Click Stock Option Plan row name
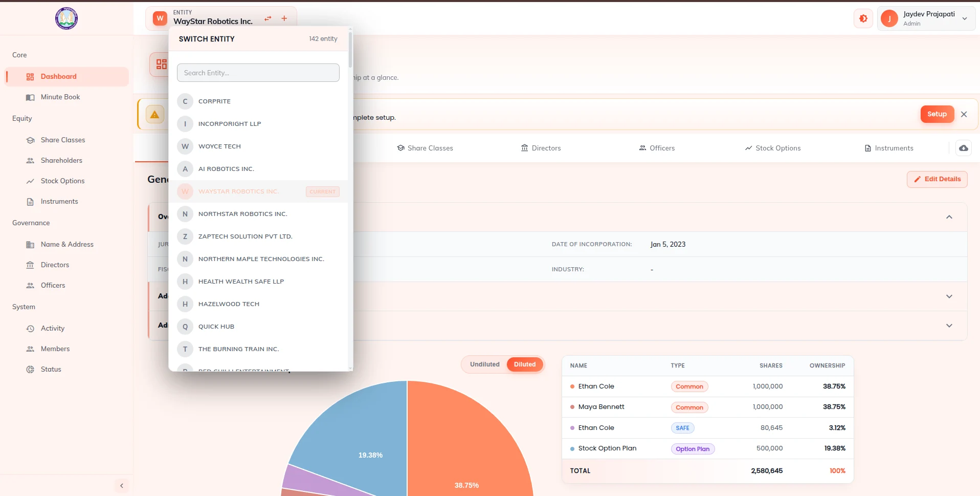980x496 pixels. (x=607, y=448)
